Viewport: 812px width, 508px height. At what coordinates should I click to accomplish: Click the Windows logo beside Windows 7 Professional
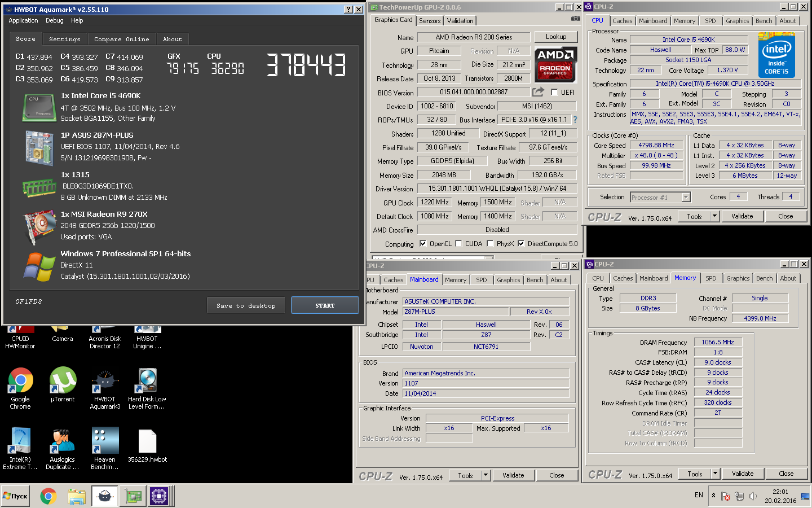[39, 266]
